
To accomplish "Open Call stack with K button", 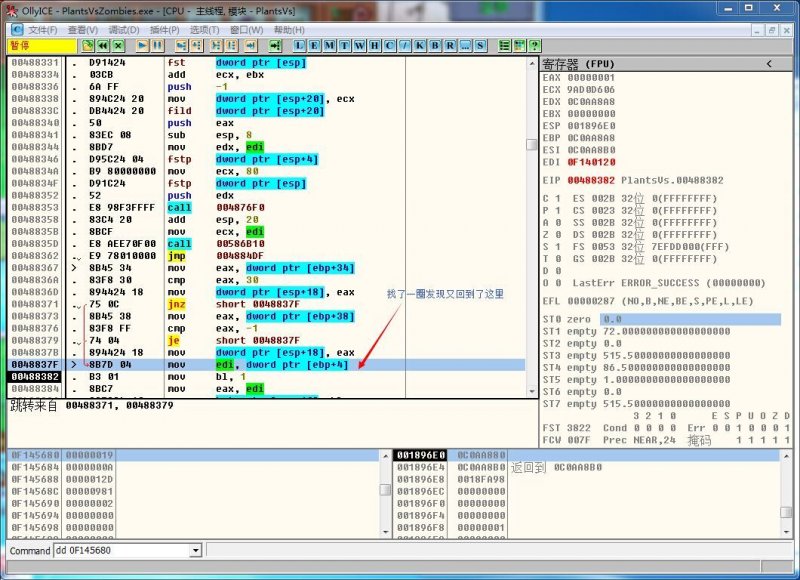I will (420, 45).
